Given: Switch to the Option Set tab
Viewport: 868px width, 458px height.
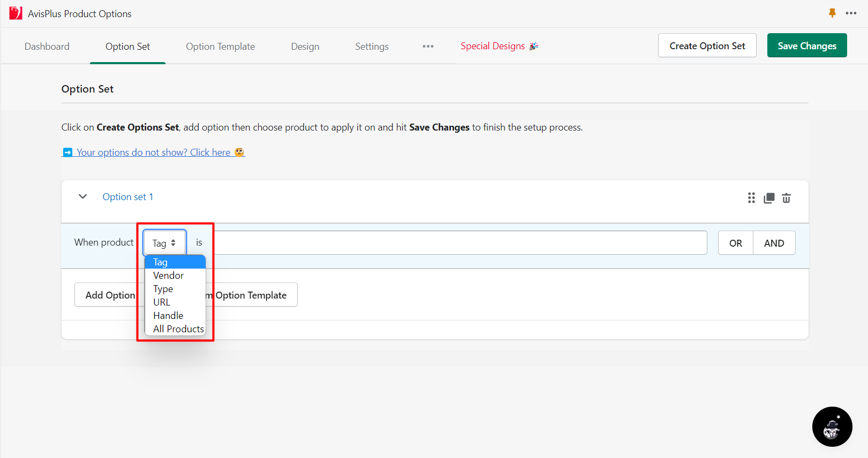Looking at the screenshot, I should 127,47.
